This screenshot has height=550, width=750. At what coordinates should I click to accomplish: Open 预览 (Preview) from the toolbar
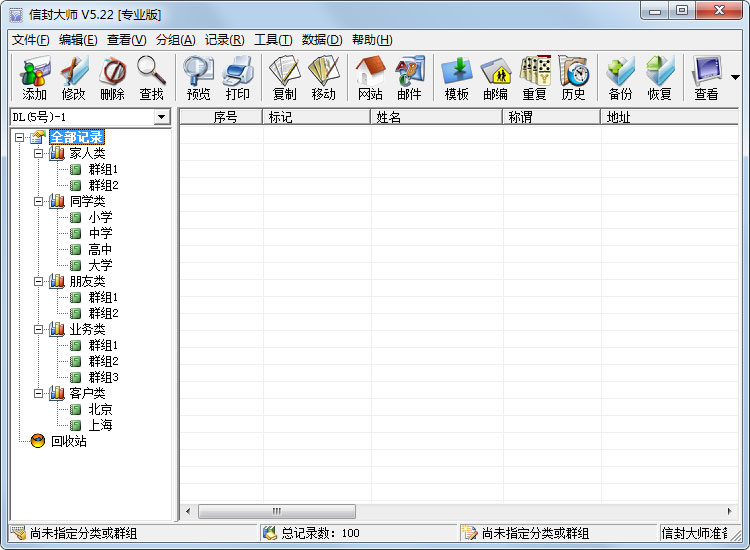[199, 78]
